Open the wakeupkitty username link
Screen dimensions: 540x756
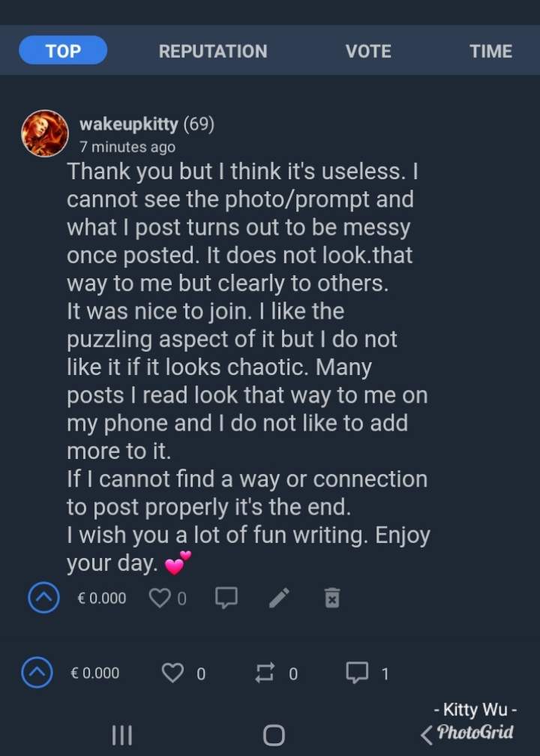(x=128, y=124)
